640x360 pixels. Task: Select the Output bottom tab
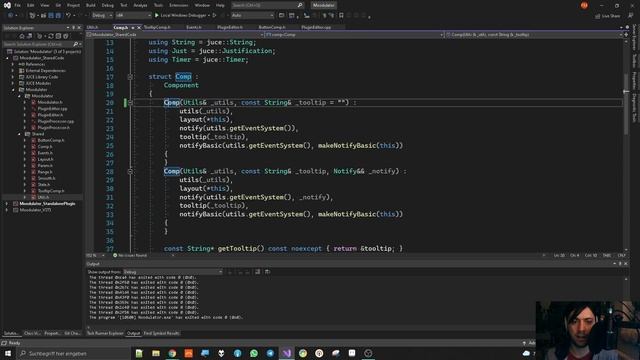point(133,333)
